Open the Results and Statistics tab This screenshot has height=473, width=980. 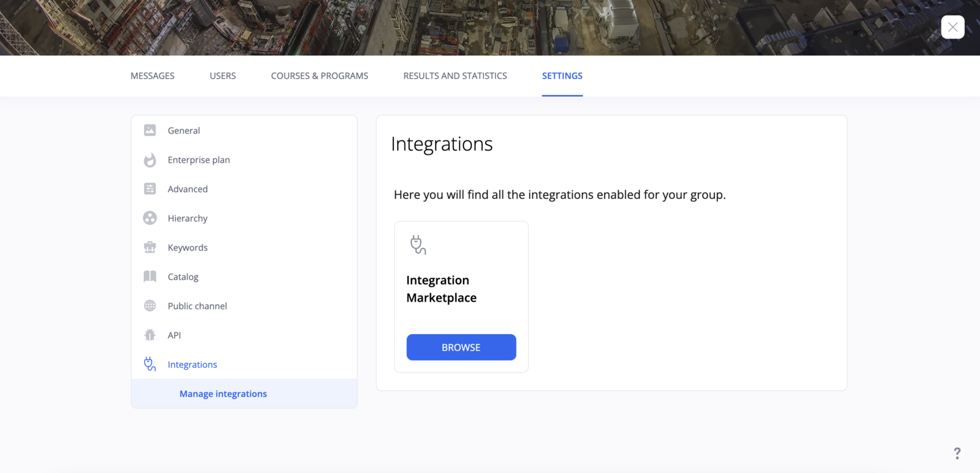coord(455,76)
